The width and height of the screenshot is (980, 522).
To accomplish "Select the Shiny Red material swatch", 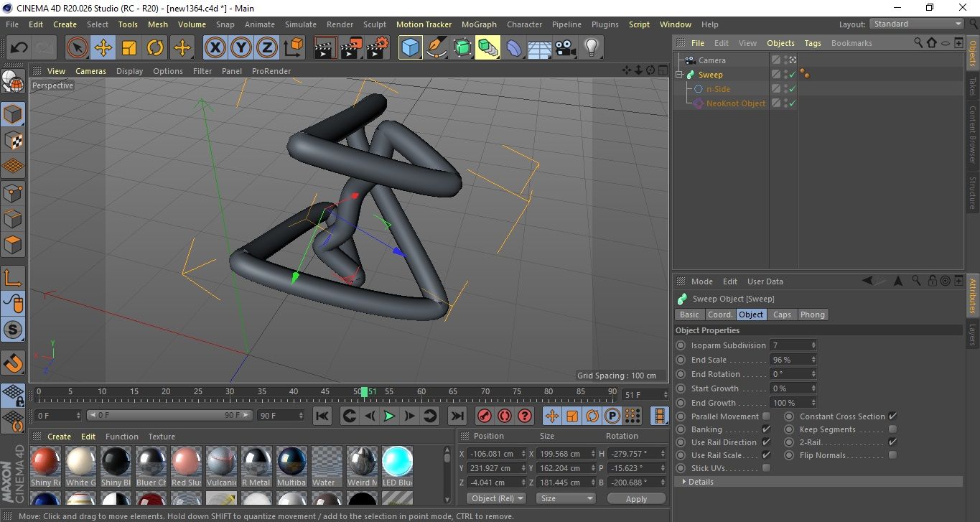I will [46, 462].
